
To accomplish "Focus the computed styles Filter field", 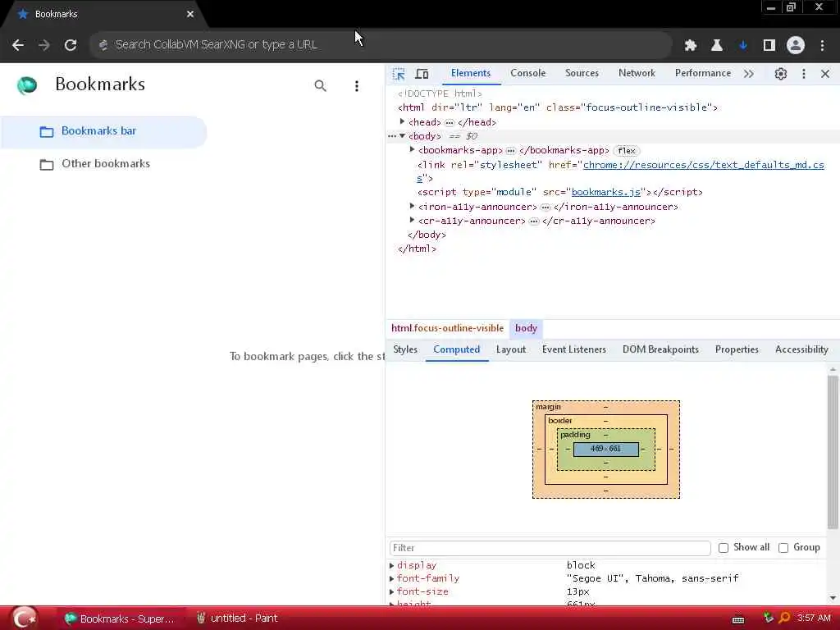I will tap(550, 547).
